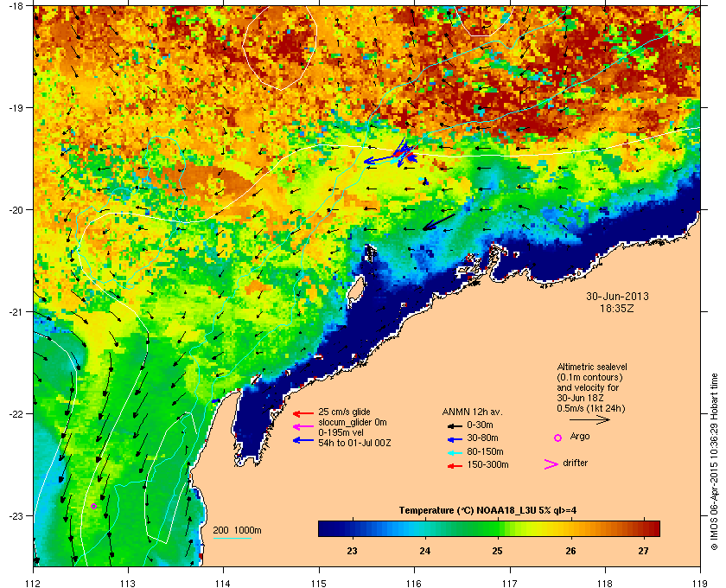Click the colorbar tick label 23
This screenshot has height=588, width=726.
[x=352, y=551]
